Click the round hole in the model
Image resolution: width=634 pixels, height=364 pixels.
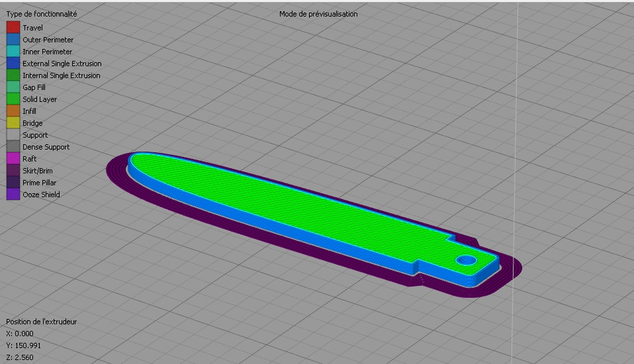(x=466, y=259)
